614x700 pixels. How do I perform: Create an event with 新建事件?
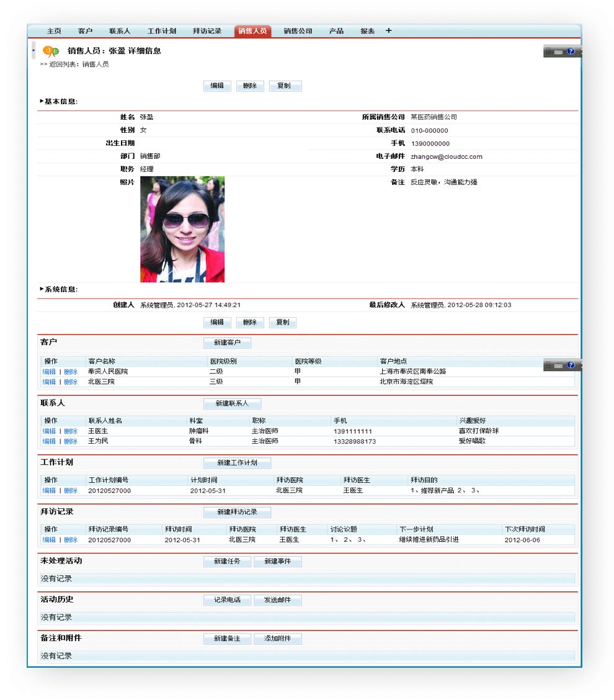click(x=278, y=562)
